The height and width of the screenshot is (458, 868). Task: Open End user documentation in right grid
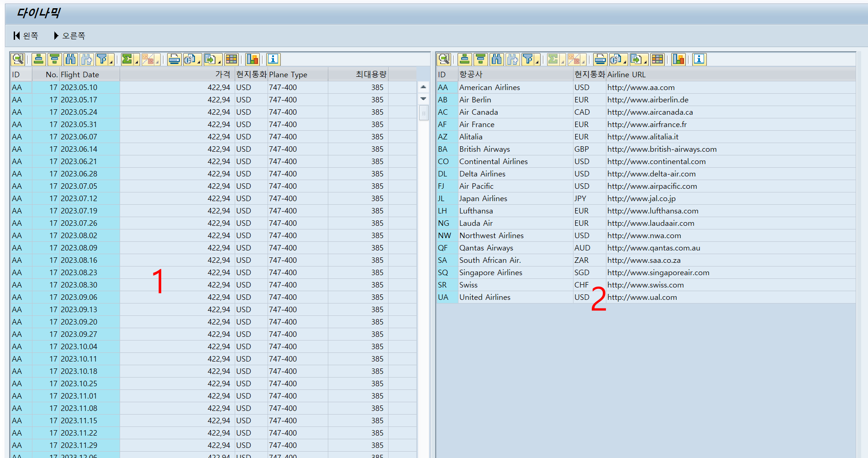click(699, 59)
